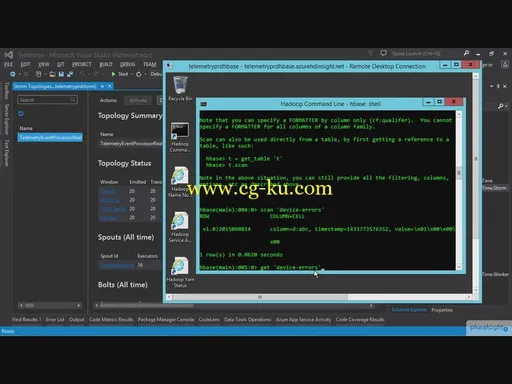Image resolution: width=512 pixels, height=384 pixels.
Task: Open the Hadoop Command Line desktop shortcut
Action: [x=180, y=137]
